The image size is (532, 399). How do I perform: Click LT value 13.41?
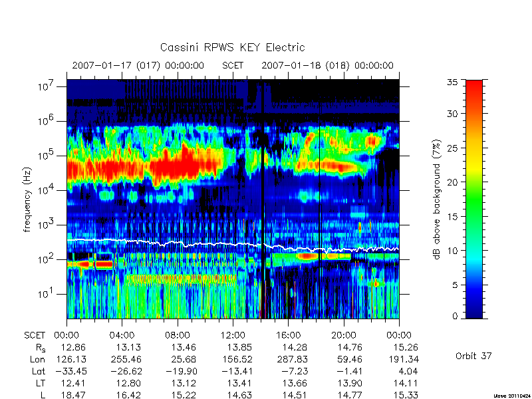(239, 384)
